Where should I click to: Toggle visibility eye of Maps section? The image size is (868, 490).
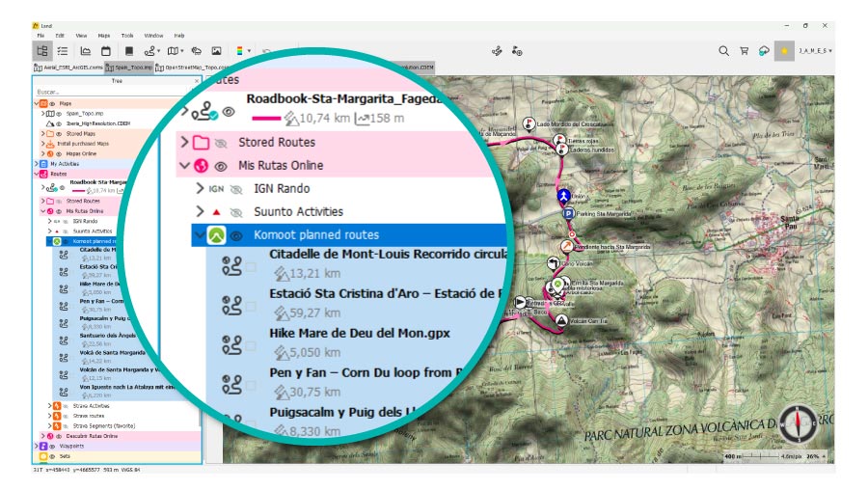coord(53,103)
